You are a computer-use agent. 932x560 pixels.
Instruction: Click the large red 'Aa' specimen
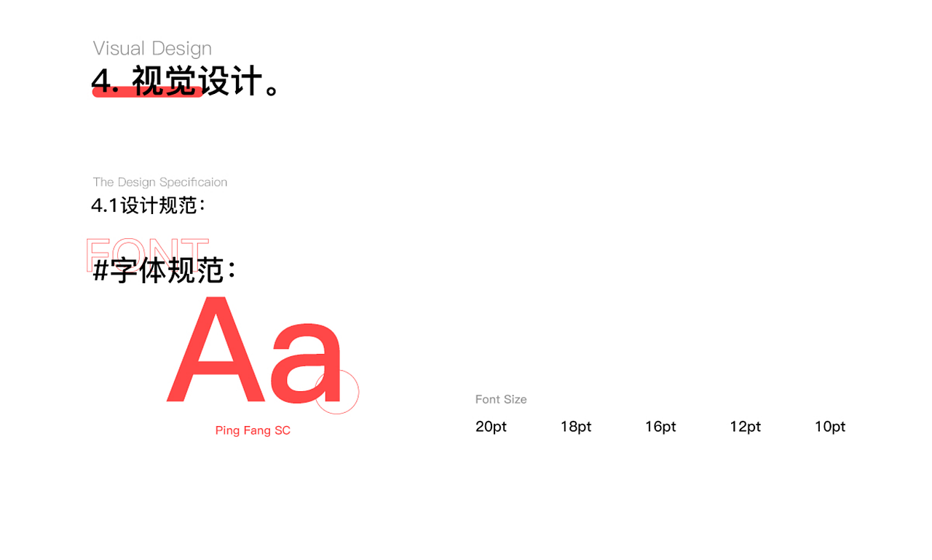[254, 350]
